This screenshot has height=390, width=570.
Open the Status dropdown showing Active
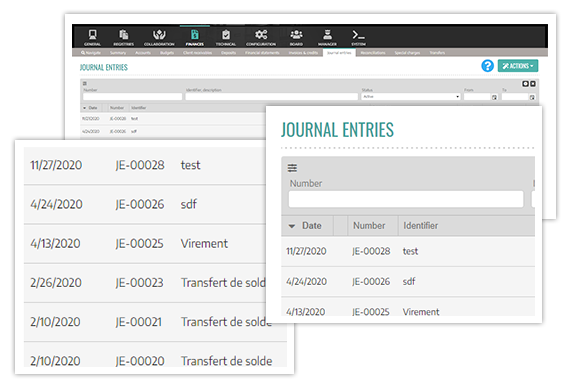pos(411,97)
